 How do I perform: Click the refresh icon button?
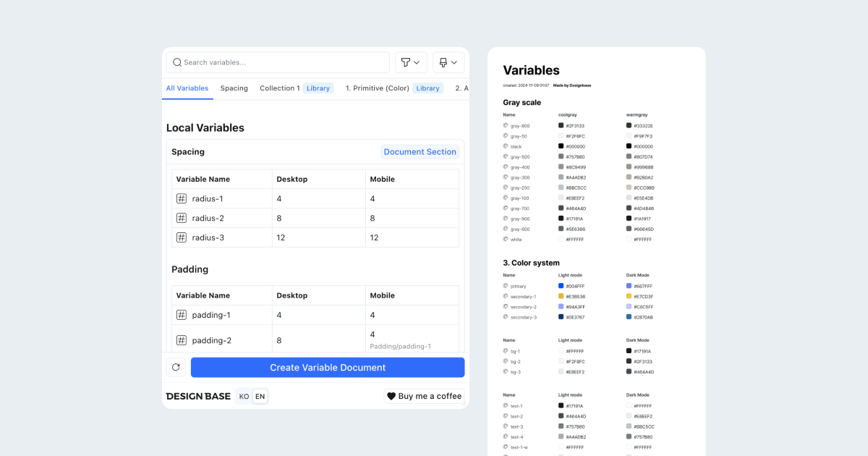[x=176, y=368]
